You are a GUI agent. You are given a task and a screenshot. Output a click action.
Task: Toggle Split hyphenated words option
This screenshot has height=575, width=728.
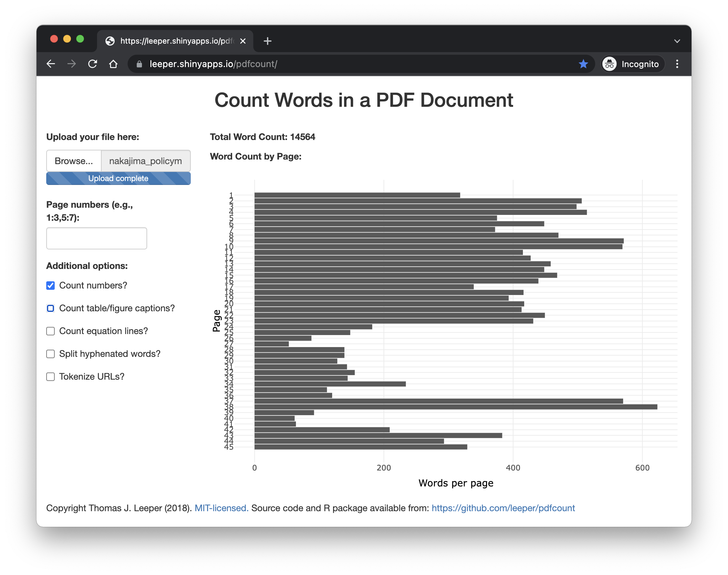pyautogui.click(x=50, y=354)
